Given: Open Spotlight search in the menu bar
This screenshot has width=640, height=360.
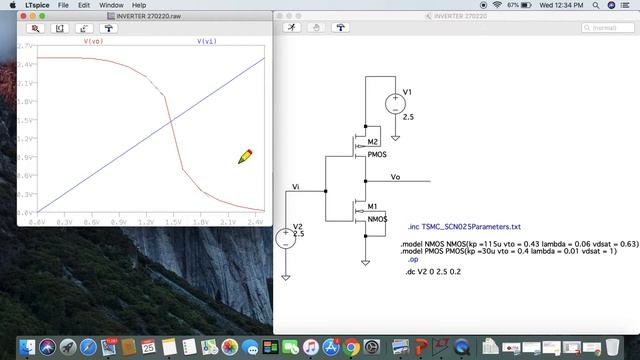Looking at the screenshot, I should [596, 5].
